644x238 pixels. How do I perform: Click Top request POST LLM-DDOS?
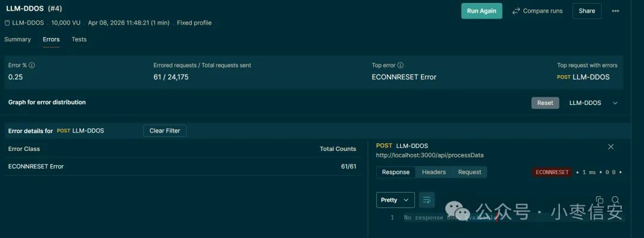583,77
